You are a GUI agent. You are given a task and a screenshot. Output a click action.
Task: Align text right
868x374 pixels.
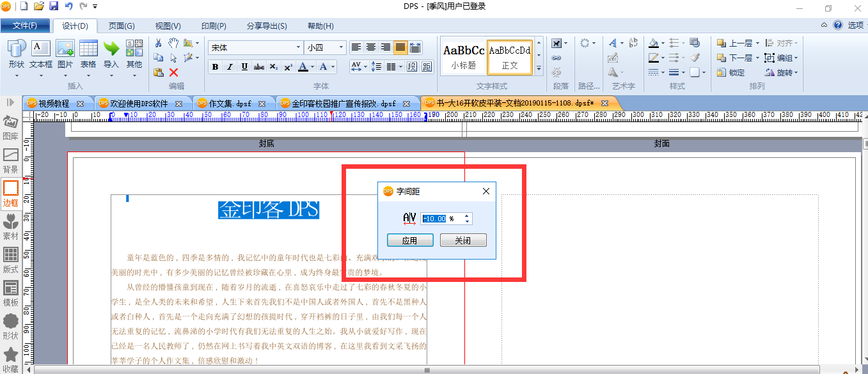tap(386, 47)
